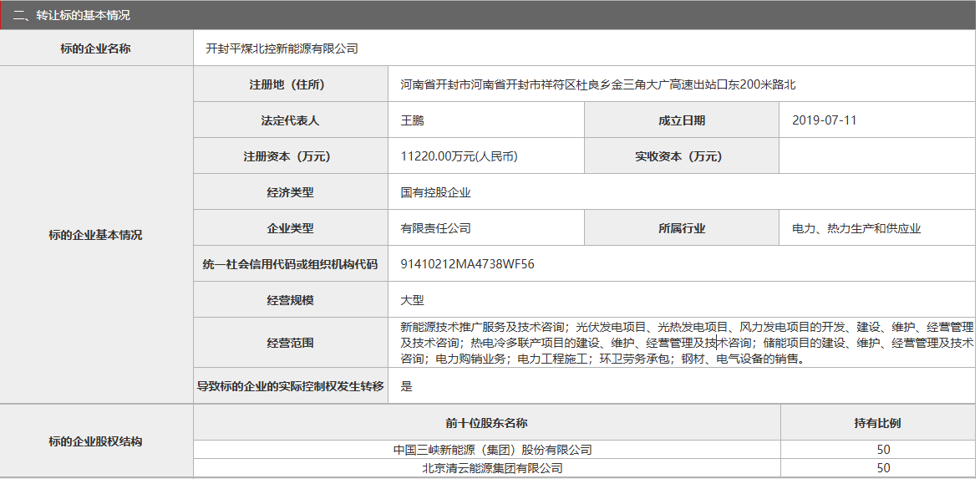This screenshot has width=980, height=479.
Task: Select the registered address value text
Action: (x=597, y=84)
